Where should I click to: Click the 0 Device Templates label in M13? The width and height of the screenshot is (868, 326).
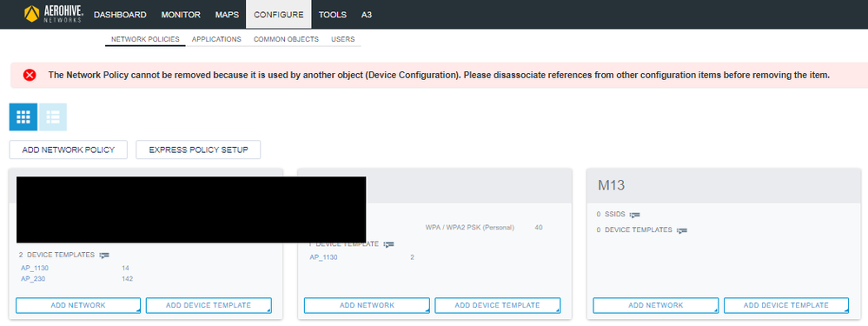[x=634, y=230]
